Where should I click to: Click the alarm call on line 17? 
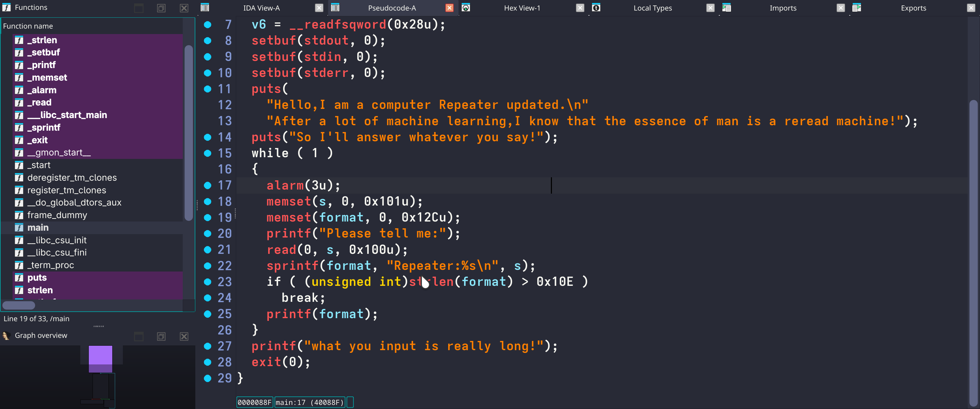(x=285, y=185)
